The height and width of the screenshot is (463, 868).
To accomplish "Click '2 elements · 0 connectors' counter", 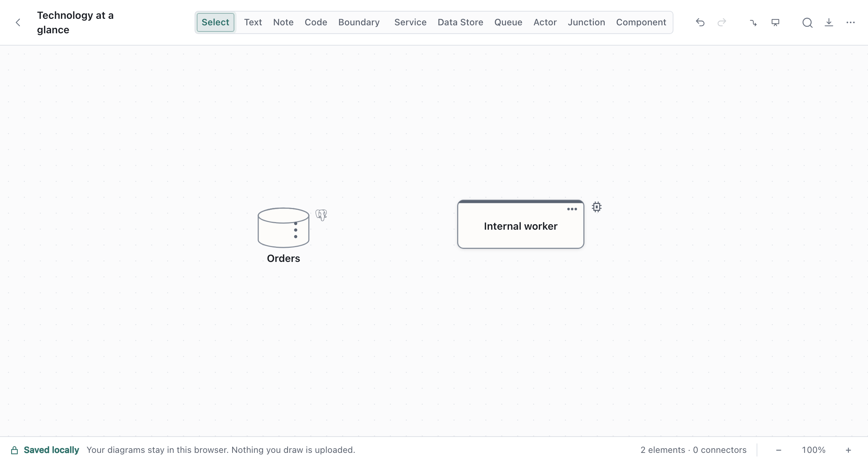I will pos(693,450).
